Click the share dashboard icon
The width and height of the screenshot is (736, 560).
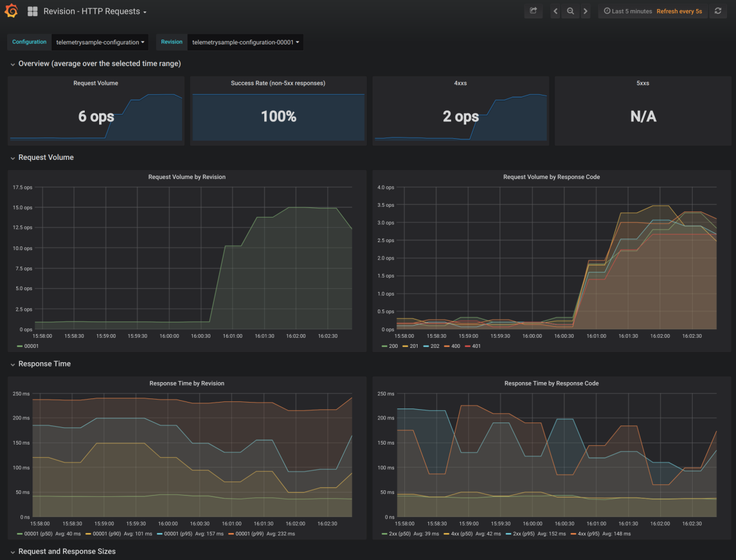click(533, 11)
